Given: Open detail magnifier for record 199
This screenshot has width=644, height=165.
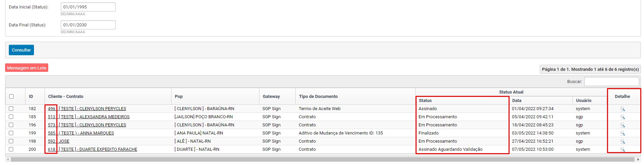Looking at the screenshot, I should [x=623, y=133].
